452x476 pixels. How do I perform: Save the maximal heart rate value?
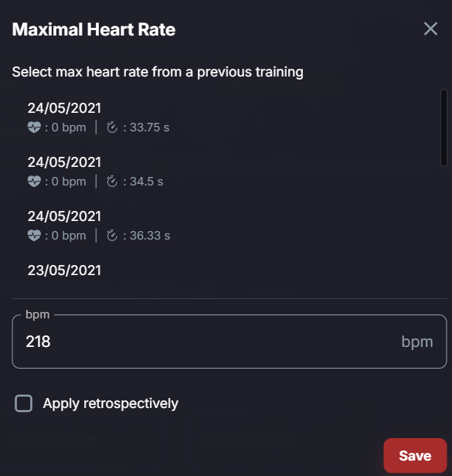point(415,456)
